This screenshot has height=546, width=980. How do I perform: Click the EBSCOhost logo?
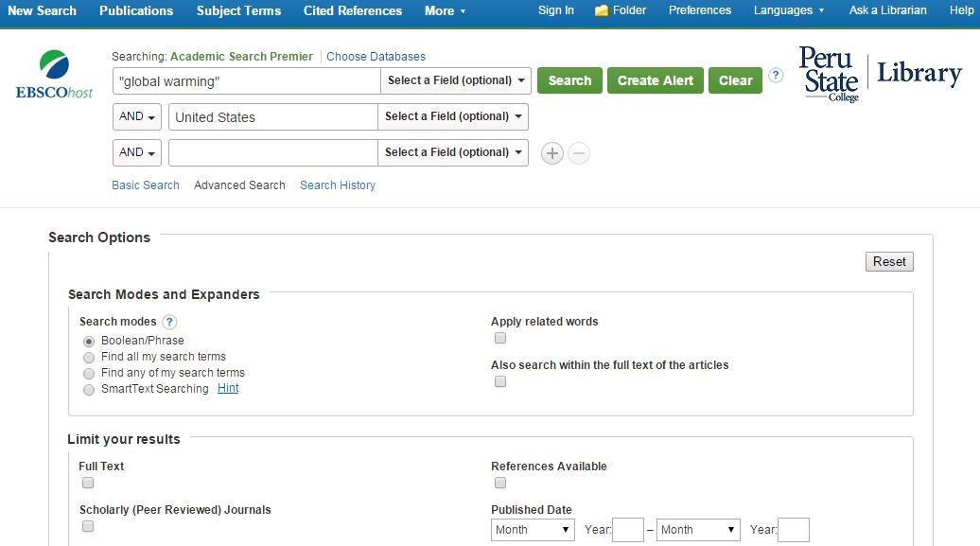pos(54,71)
